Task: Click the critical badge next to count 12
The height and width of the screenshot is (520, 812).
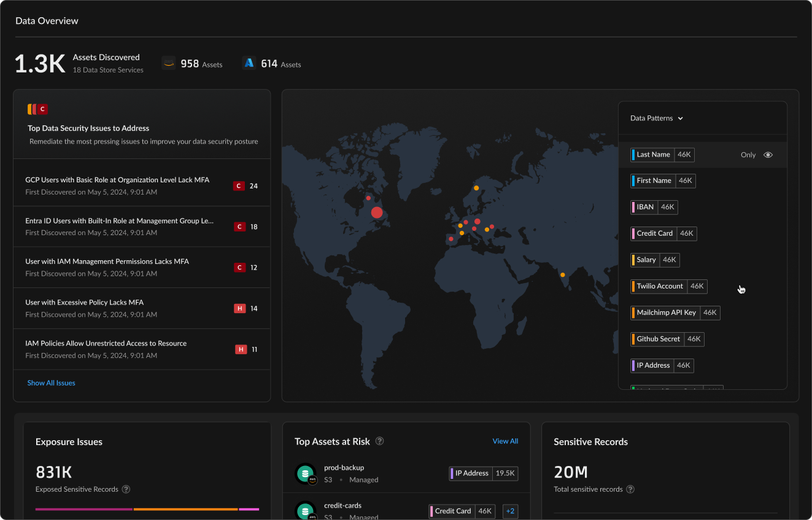Action: [x=240, y=268]
